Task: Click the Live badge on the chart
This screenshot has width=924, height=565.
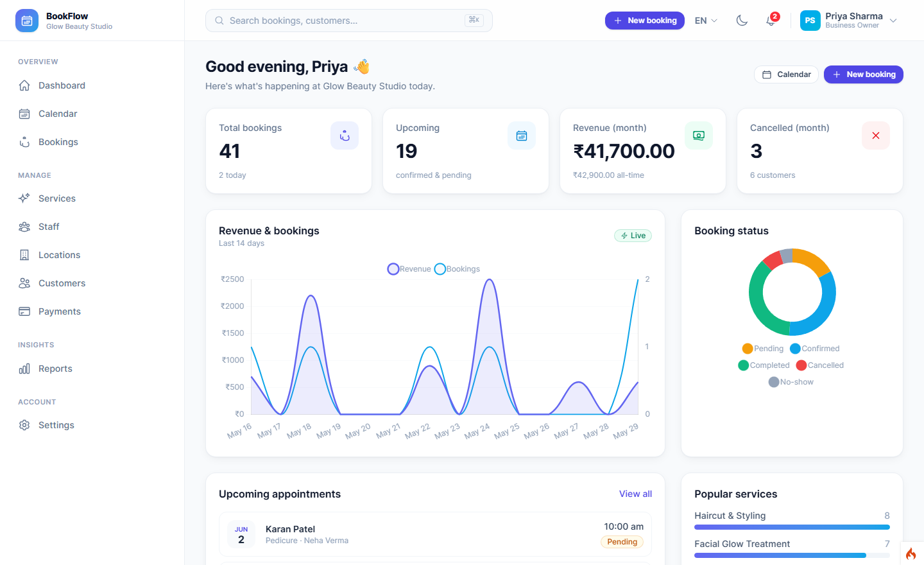Action: coord(633,236)
